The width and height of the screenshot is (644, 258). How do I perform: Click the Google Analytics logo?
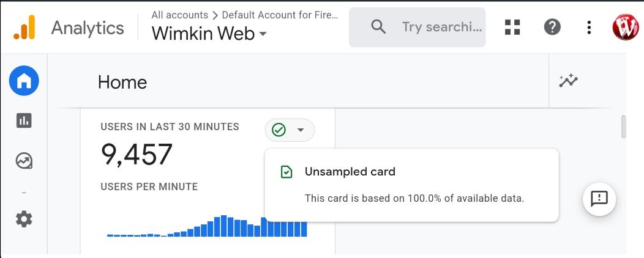(24, 28)
